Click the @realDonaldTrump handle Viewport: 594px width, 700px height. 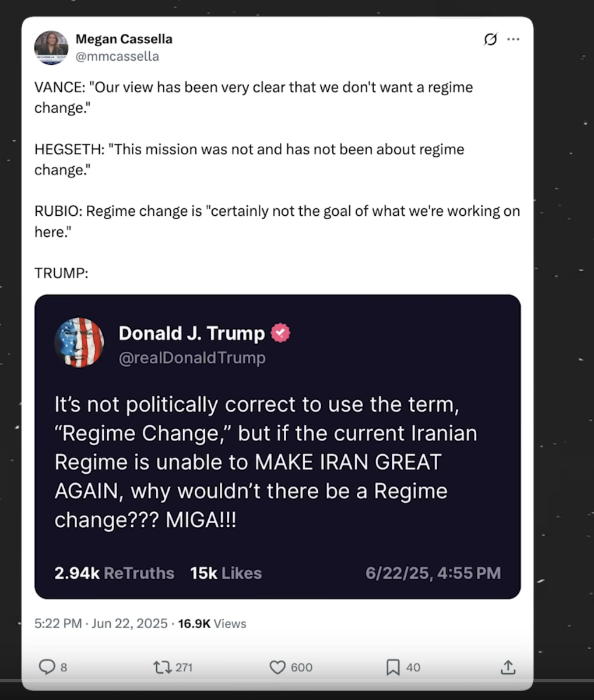tap(192, 358)
